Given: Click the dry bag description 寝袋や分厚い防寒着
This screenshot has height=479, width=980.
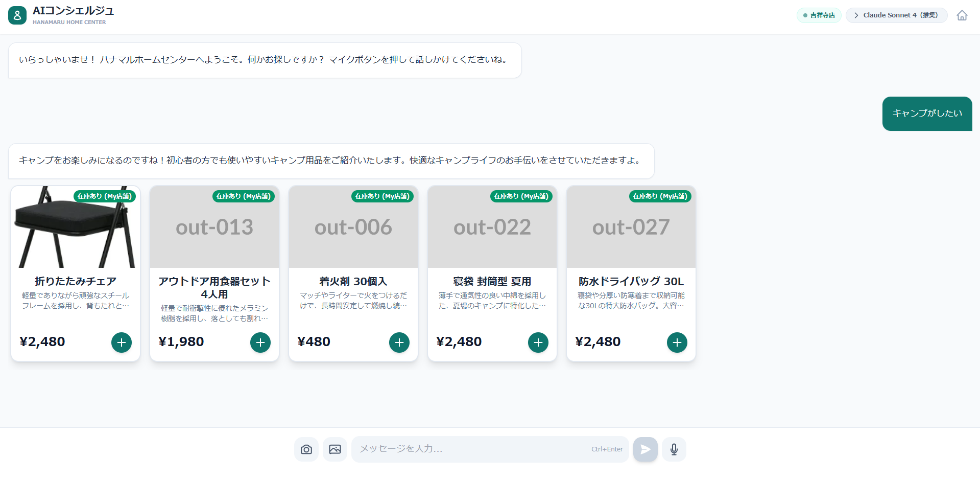Looking at the screenshot, I should tap(631, 301).
